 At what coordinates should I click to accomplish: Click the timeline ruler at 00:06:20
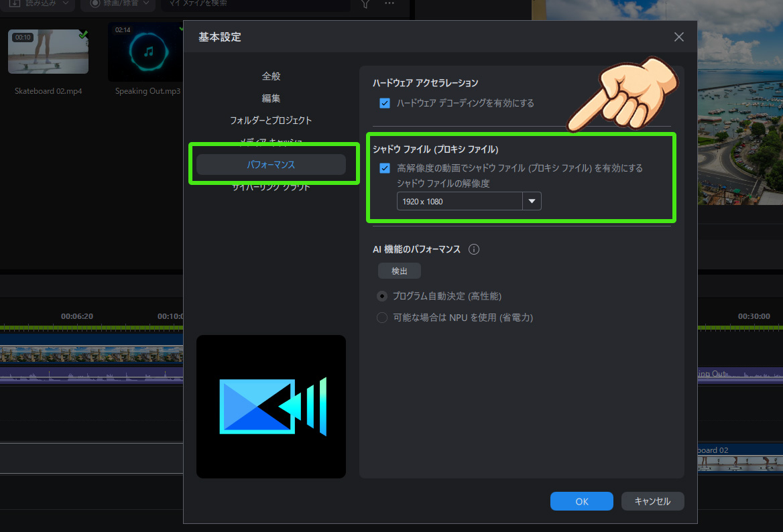point(77,316)
